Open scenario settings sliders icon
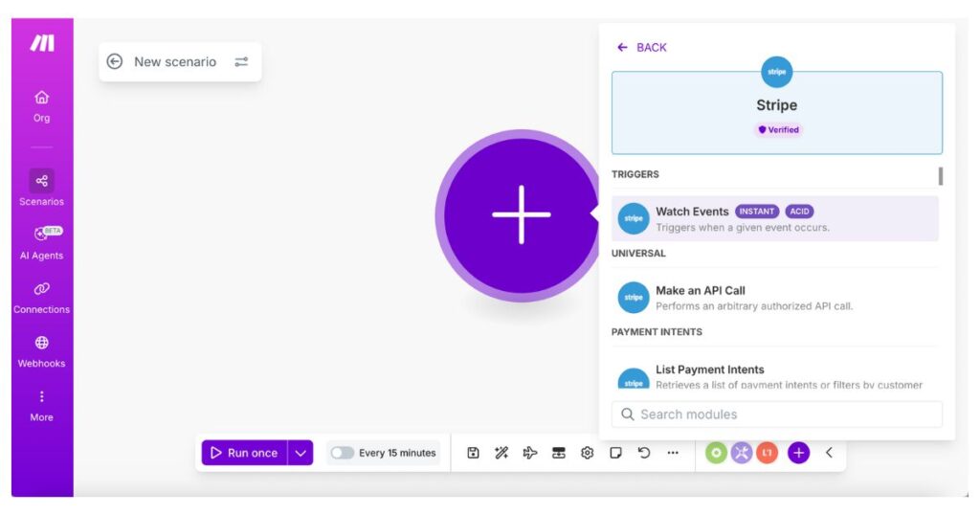 pos(241,61)
